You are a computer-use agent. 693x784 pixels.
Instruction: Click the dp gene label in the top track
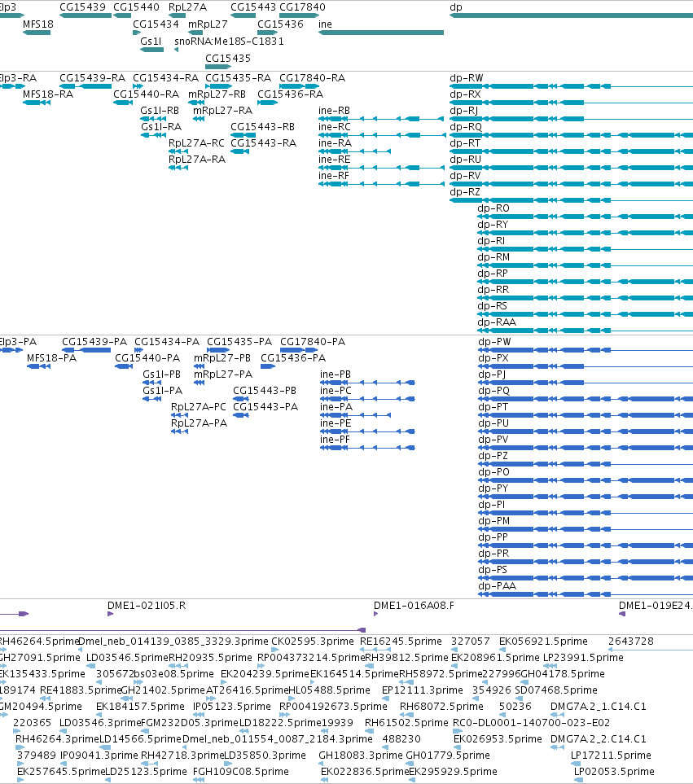click(x=456, y=7)
